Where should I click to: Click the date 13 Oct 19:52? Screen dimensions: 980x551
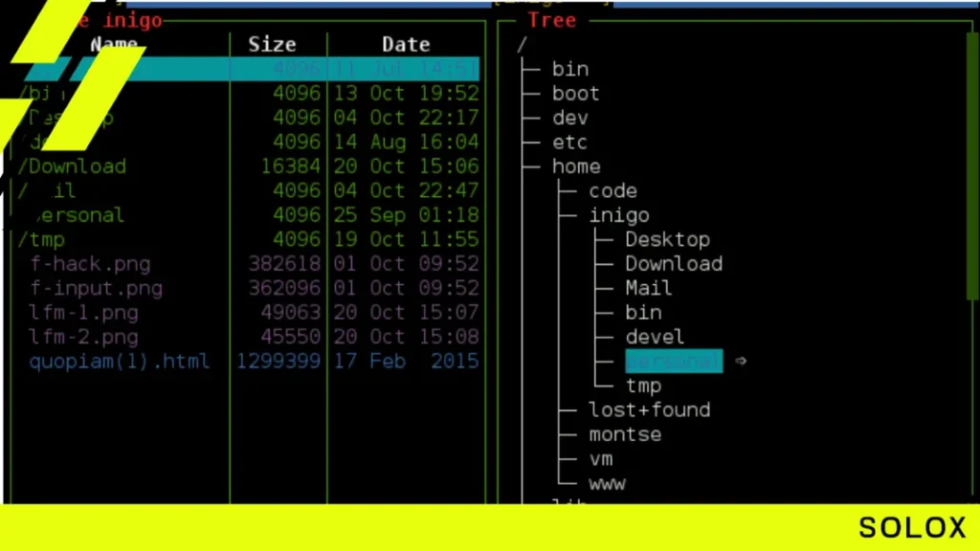[406, 93]
